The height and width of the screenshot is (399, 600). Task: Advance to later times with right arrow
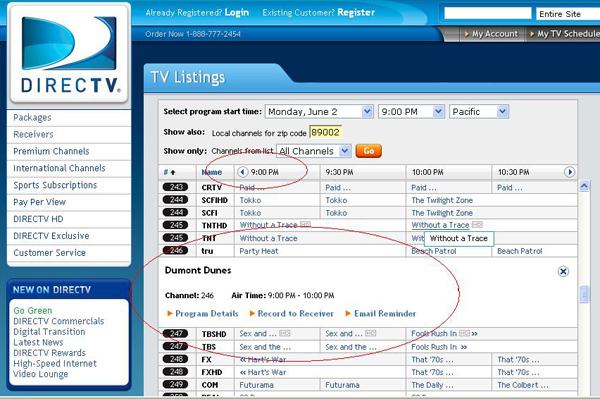pyautogui.click(x=569, y=172)
